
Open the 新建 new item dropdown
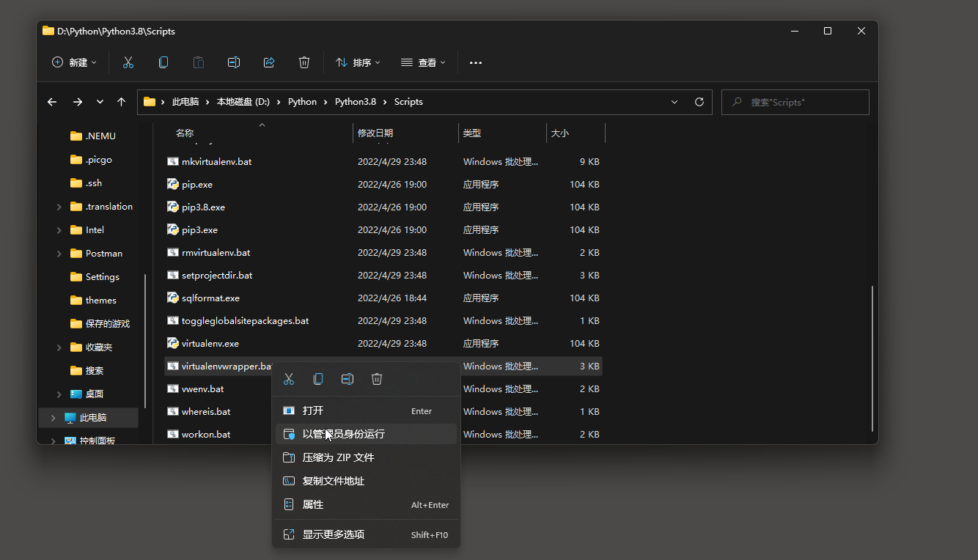(x=74, y=63)
